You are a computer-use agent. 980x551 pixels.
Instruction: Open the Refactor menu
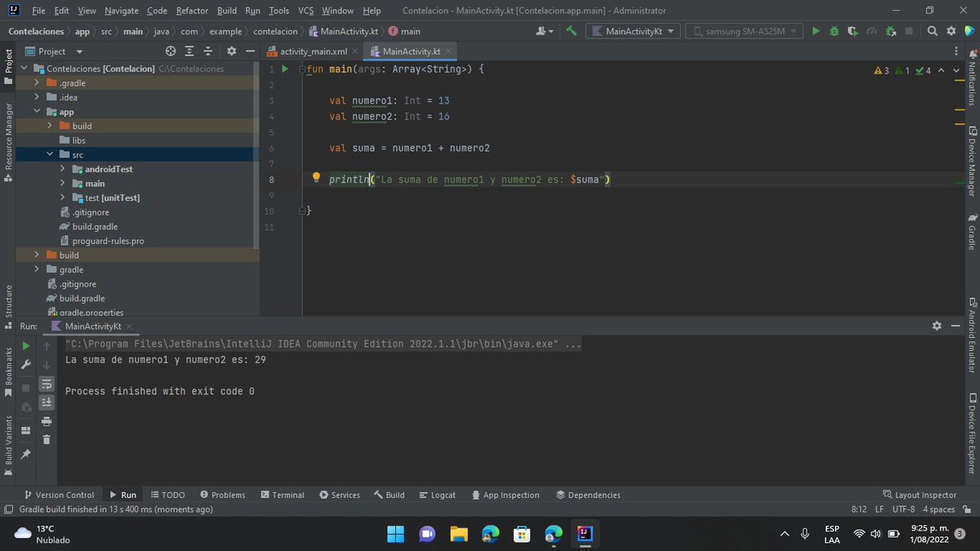click(x=192, y=11)
